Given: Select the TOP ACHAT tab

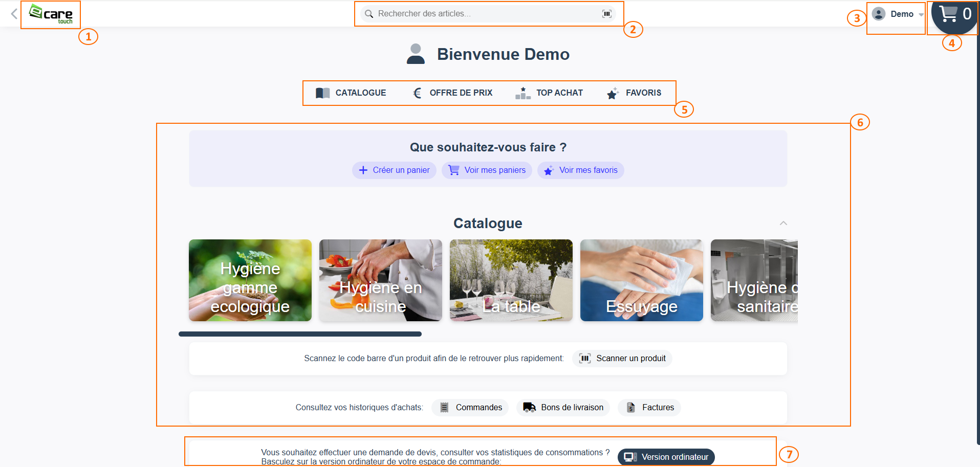Looking at the screenshot, I should click(x=549, y=93).
